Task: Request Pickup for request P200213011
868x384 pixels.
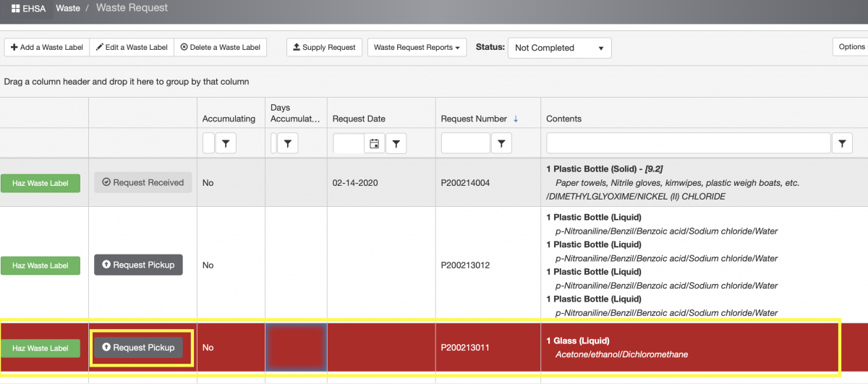Action: (x=138, y=348)
